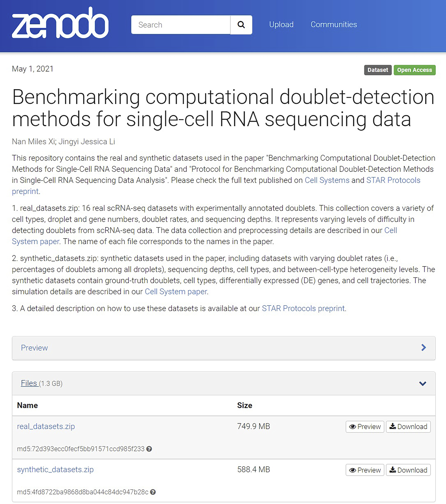Open the Upload page
446x504 pixels.
click(281, 24)
